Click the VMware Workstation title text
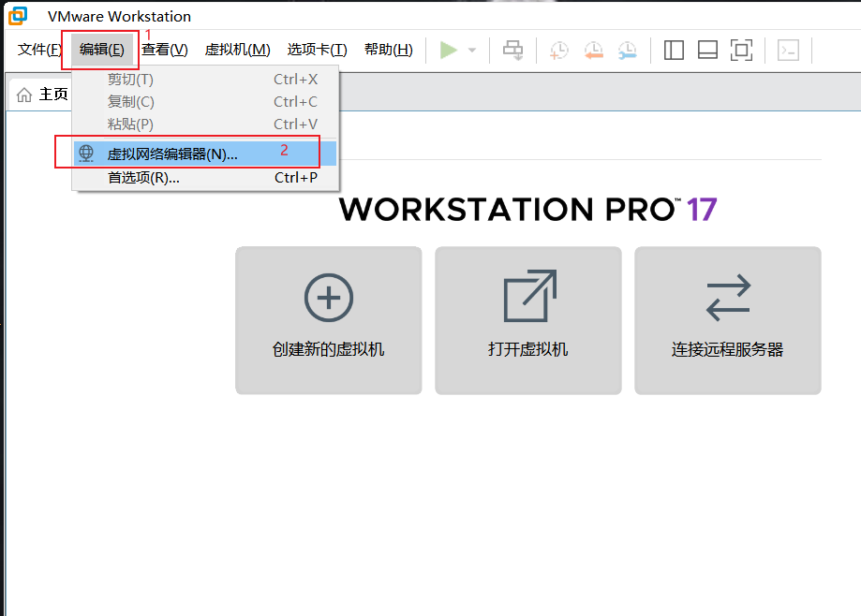The image size is (861, 616). point(119,17)
